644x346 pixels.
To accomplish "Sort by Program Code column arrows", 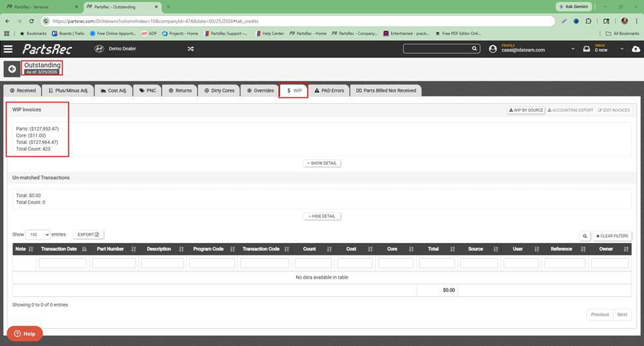I will (233, 249).
